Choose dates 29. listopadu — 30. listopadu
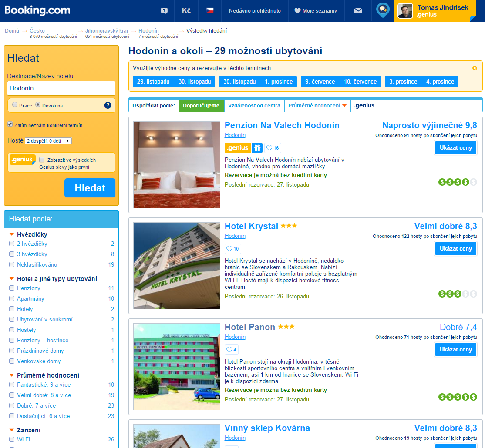485x448 pixels. pos(174,82)
